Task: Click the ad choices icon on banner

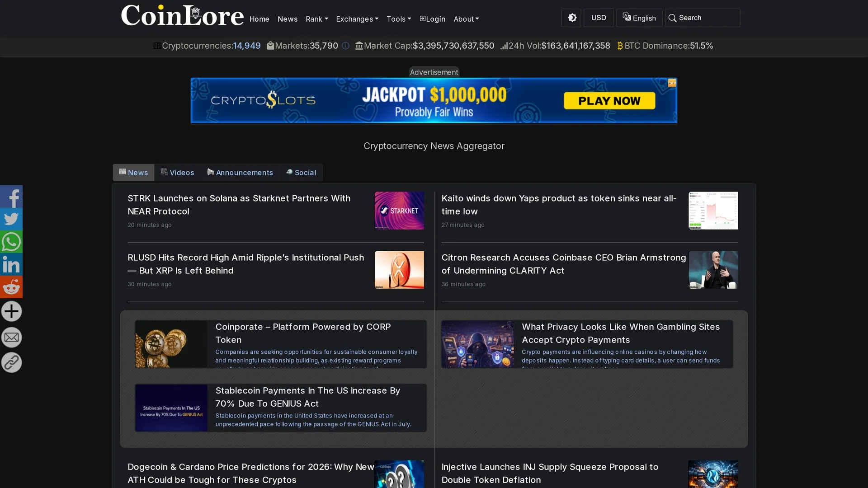Action: (672, 83)
